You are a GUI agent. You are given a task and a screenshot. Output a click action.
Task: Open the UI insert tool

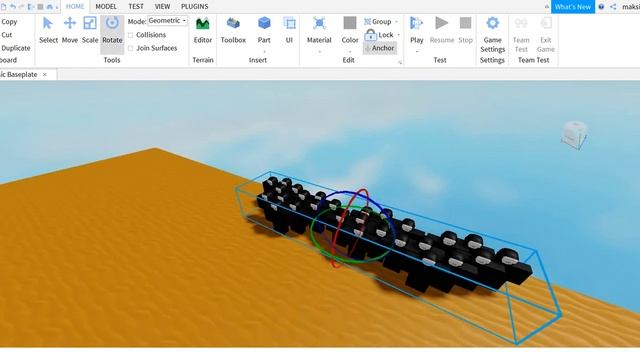[x=289, y=30]
